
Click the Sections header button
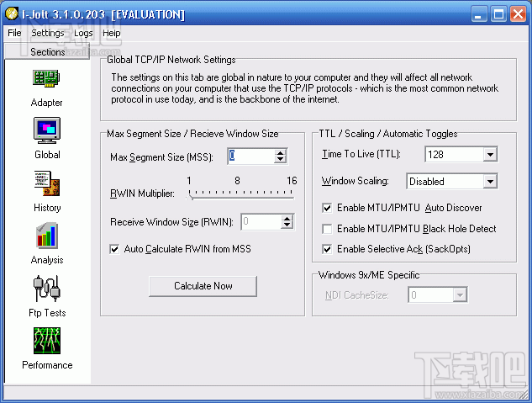47,51
